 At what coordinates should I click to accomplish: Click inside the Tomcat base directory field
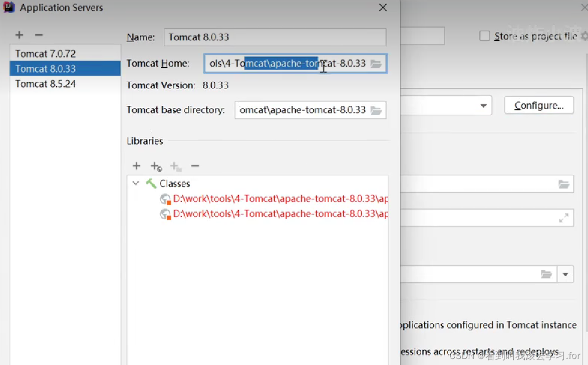[x=301, y=110]
